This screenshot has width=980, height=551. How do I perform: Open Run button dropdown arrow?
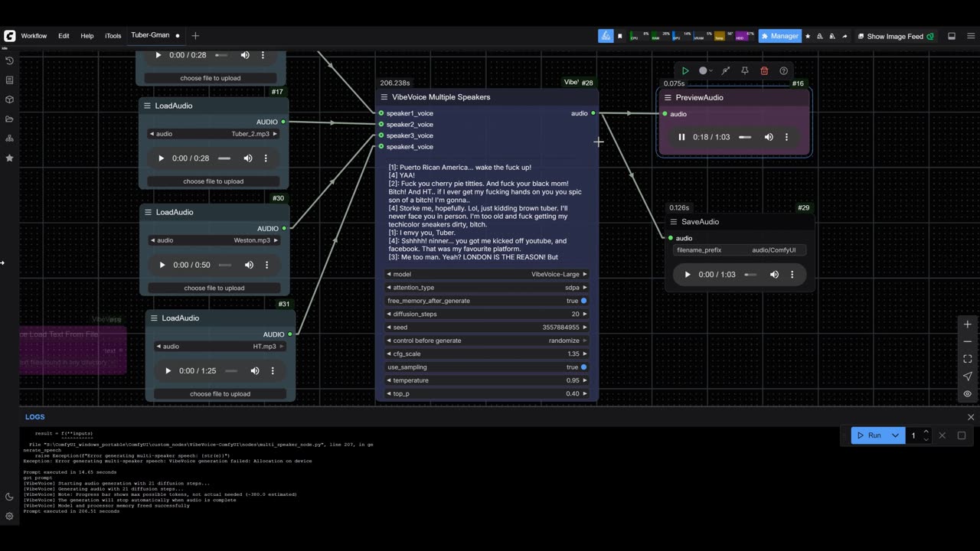click(x=895, y=435)
